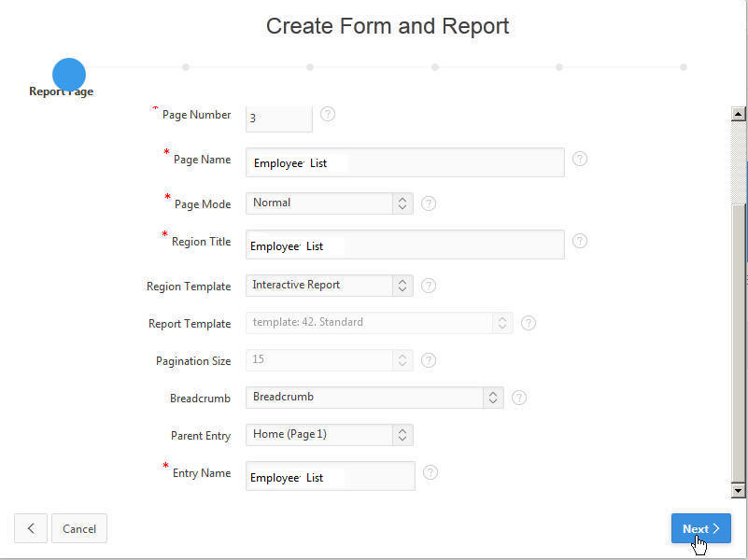Open help for Page Mode
The width and height of the screenshot is (748, 560).
(x=429, y=203)
